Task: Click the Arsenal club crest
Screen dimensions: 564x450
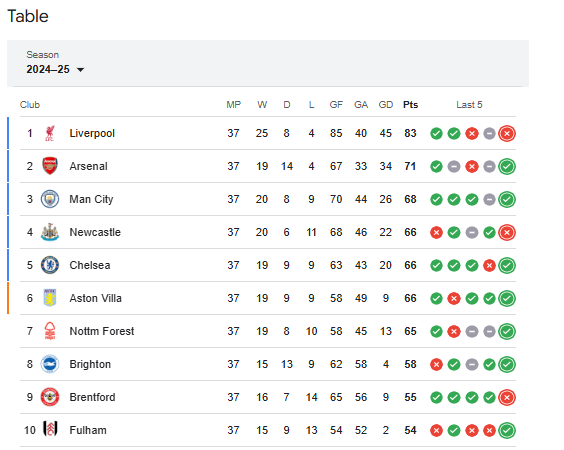Action: 50,166
